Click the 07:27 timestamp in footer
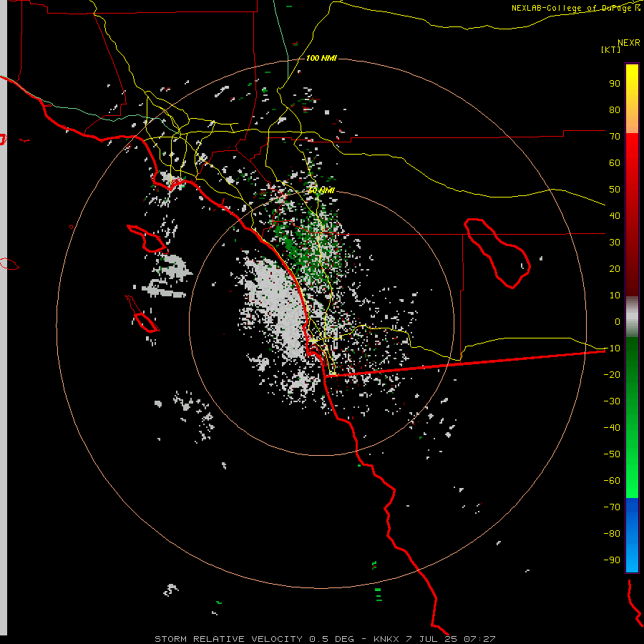The height and width of the screenshot is (644, 644). click(x=479, y=639)
